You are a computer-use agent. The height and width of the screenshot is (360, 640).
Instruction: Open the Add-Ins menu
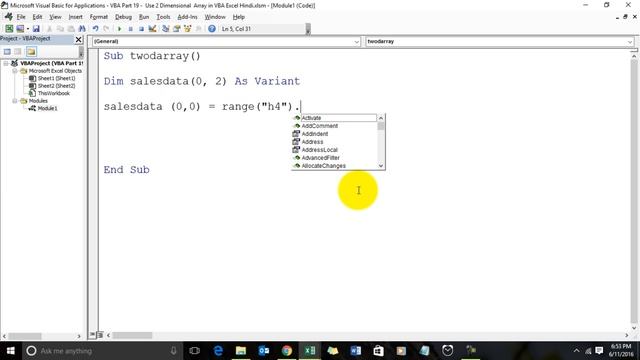click(187, 17)
